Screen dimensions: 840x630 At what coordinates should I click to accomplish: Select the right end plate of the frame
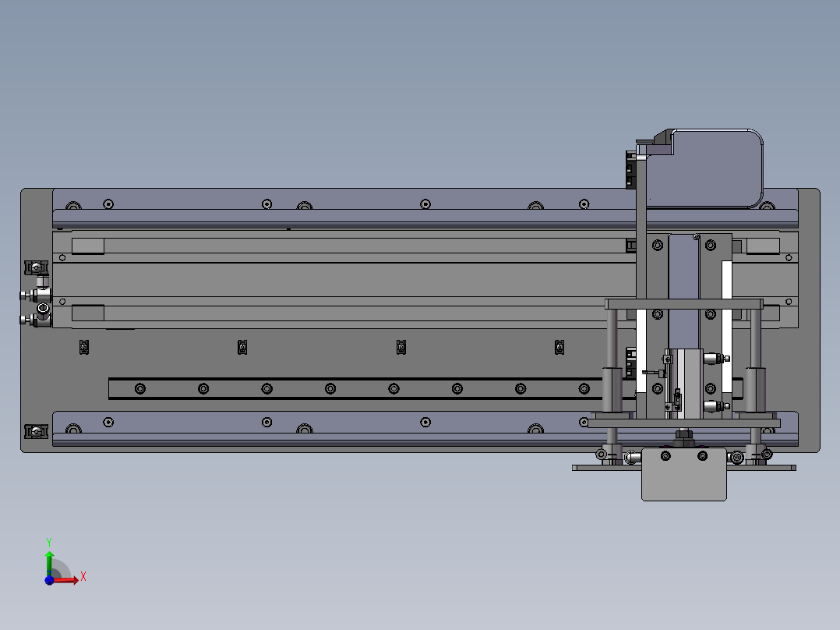[x=809, y=320]
